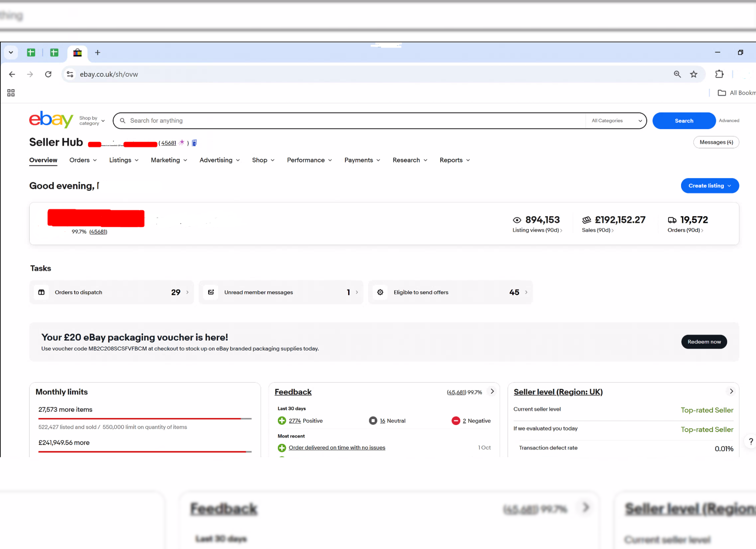Open the browser extensions puzzle icon
The height and width of the screenshot is (549, 756).
(719, 74)
